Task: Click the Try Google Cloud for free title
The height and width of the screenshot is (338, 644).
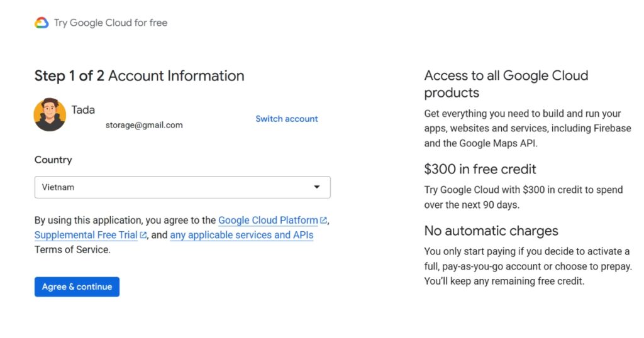Action: 111,23
